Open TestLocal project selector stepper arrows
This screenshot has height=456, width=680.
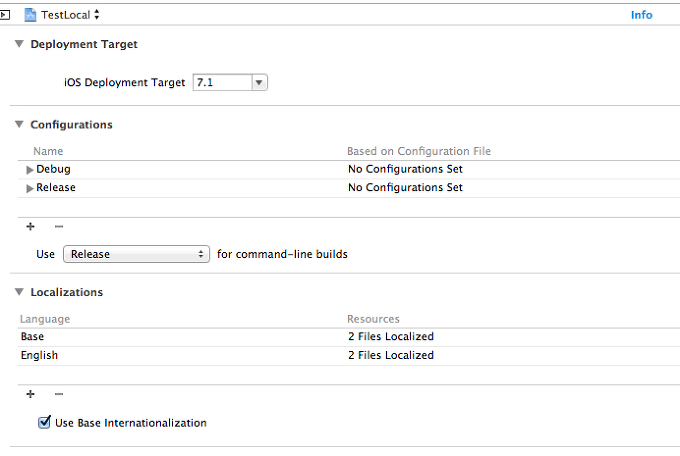pos(97,15)
